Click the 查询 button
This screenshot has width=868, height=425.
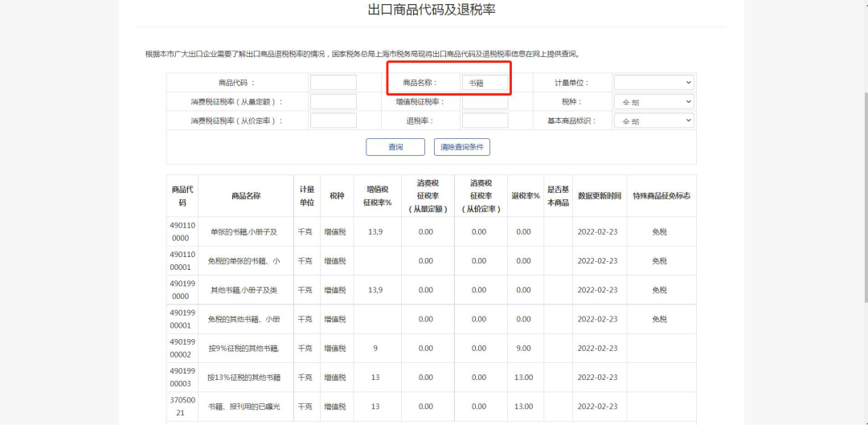click(395, 147)
